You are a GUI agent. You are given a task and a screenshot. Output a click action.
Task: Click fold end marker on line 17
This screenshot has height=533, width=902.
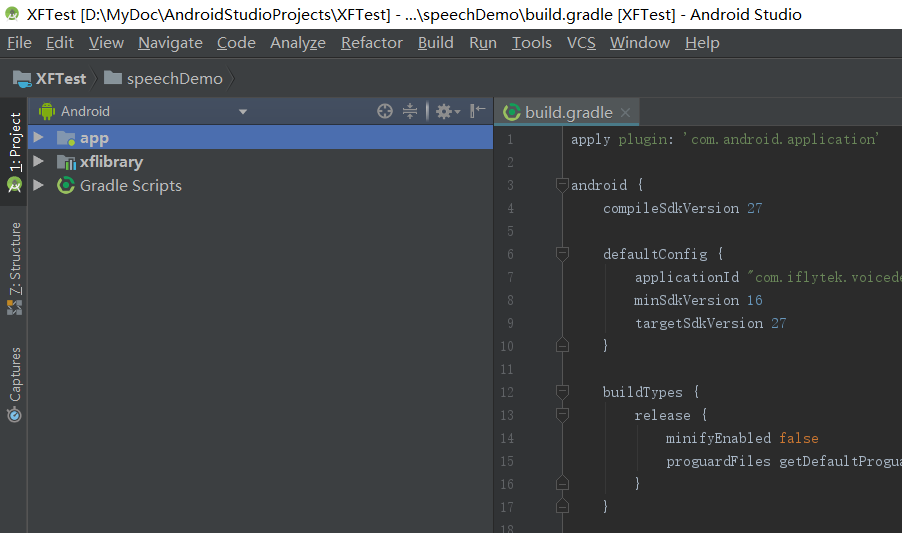562,506
